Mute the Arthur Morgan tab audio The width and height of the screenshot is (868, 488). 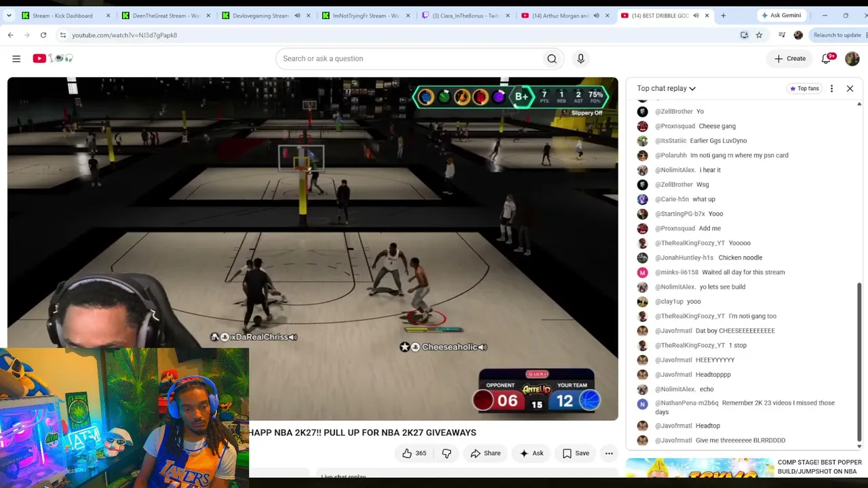596,16
